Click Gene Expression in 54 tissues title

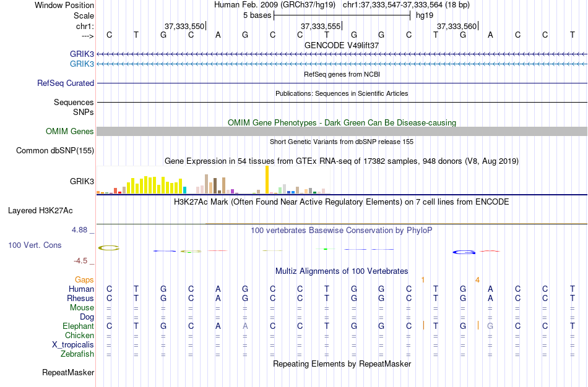(342, 161)
